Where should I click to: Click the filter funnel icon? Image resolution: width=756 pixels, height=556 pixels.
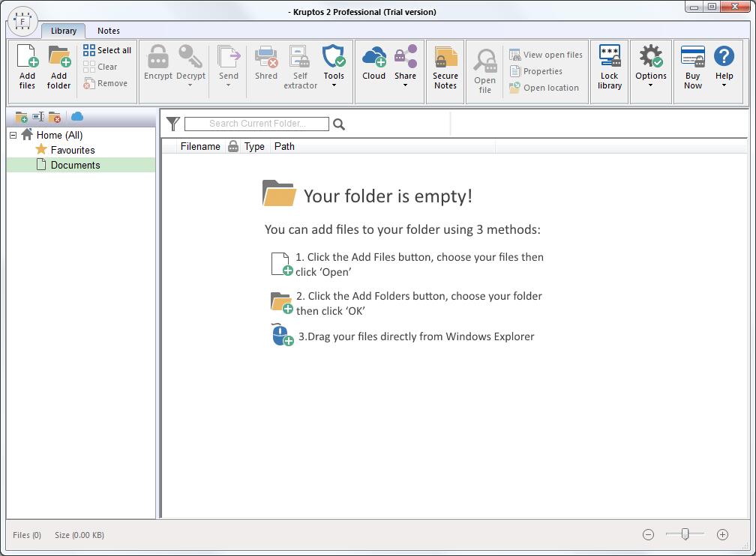coord(173,124)
